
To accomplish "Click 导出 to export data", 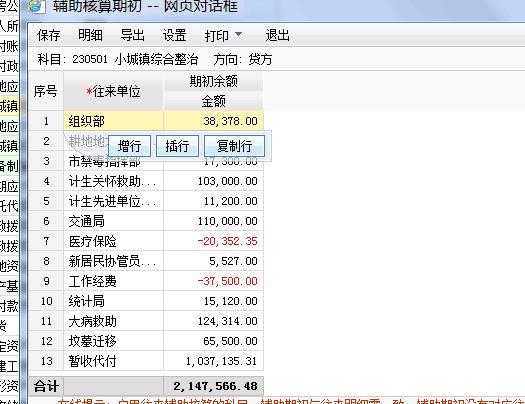I will (x=133, y=35).
